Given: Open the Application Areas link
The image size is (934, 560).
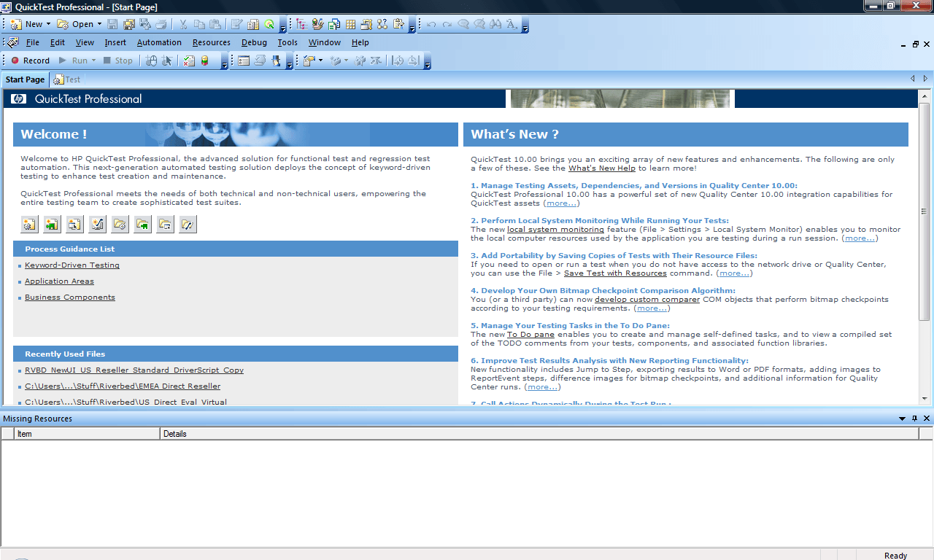Looking at the screenshot, I should point(59,281).
